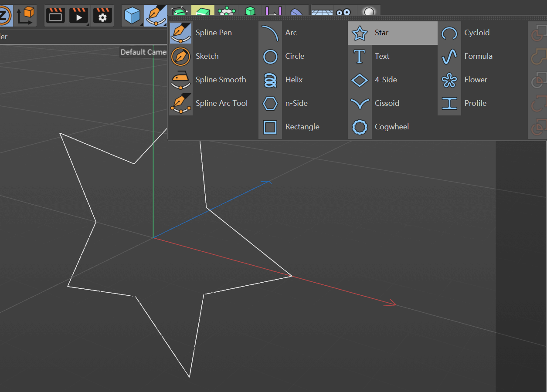Screen dimensions: 547x392
Task: Add a Cycloid spline
Action: point(482,33)
